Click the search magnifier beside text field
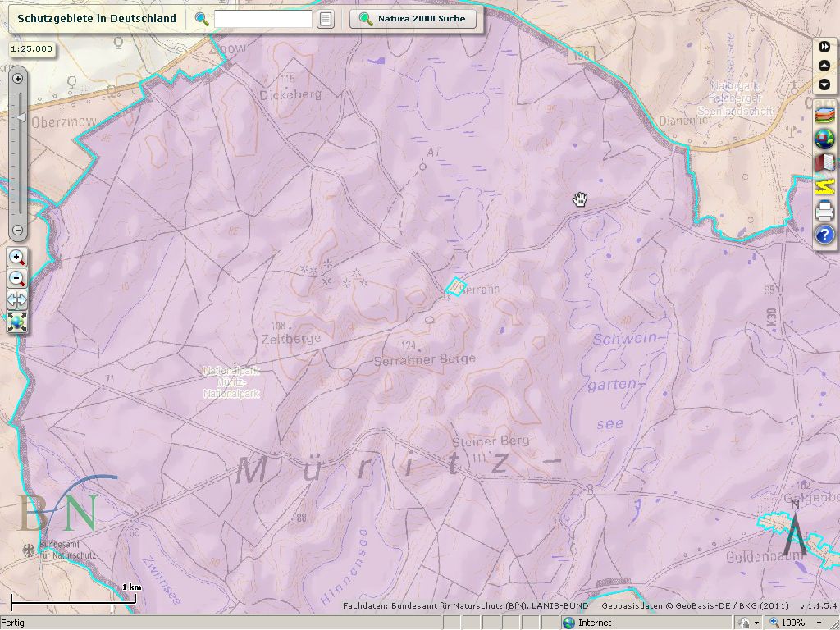840x630 pixels. point(202,19)
